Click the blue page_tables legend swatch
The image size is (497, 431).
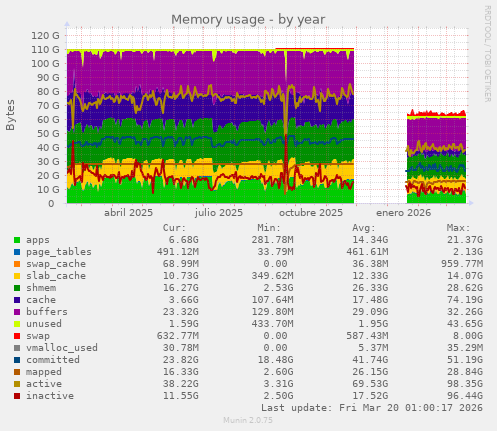[17, 252]
